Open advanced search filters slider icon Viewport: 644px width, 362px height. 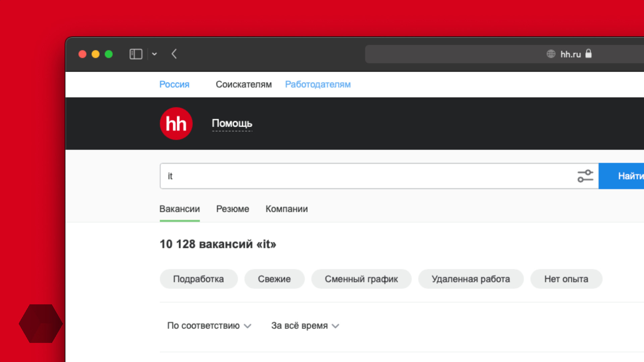tap(585, 176)
